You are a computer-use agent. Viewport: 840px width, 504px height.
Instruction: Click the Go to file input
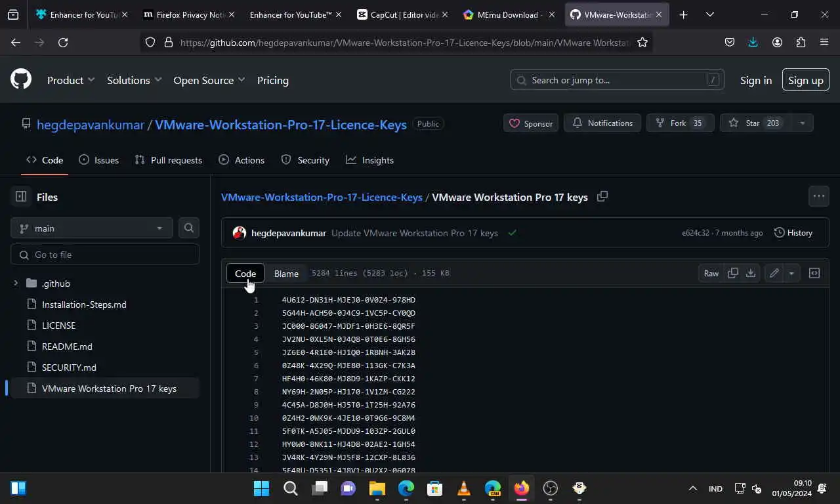point(105,255)
